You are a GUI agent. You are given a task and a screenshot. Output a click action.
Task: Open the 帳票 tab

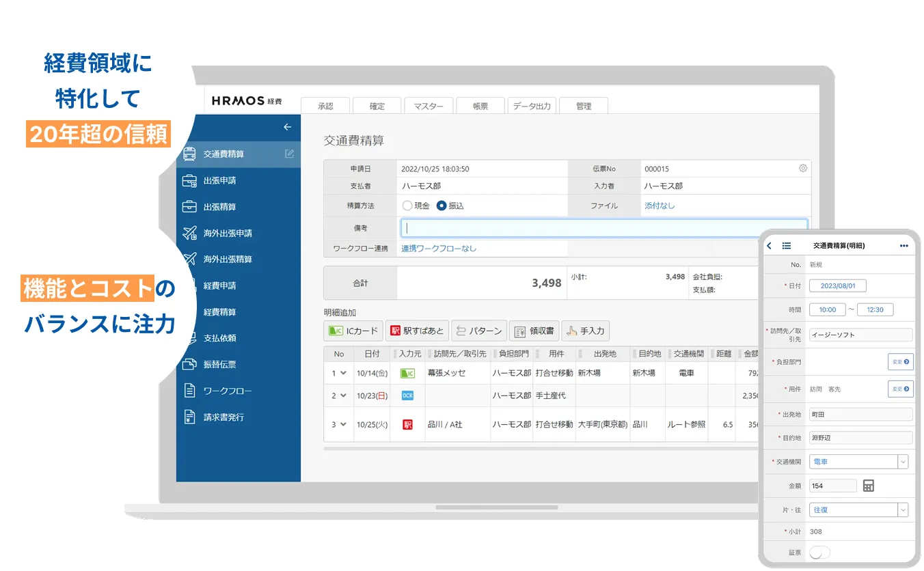pos(480,106)
